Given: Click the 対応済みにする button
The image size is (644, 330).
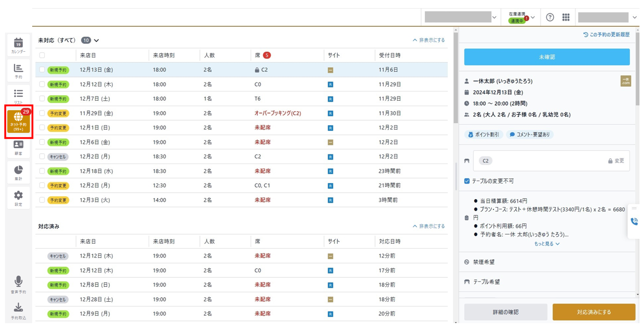Looking at the screenshot, I should click(594, 312).
